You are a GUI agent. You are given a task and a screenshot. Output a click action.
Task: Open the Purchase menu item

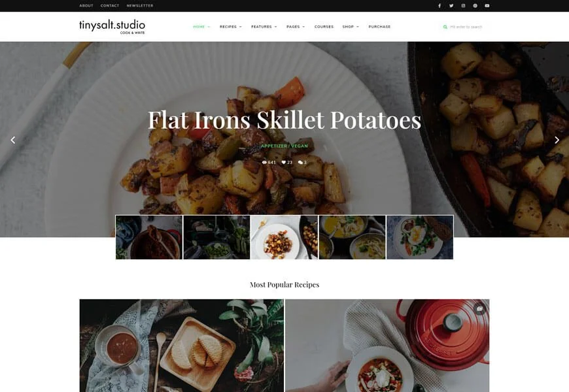coord(379,27)
